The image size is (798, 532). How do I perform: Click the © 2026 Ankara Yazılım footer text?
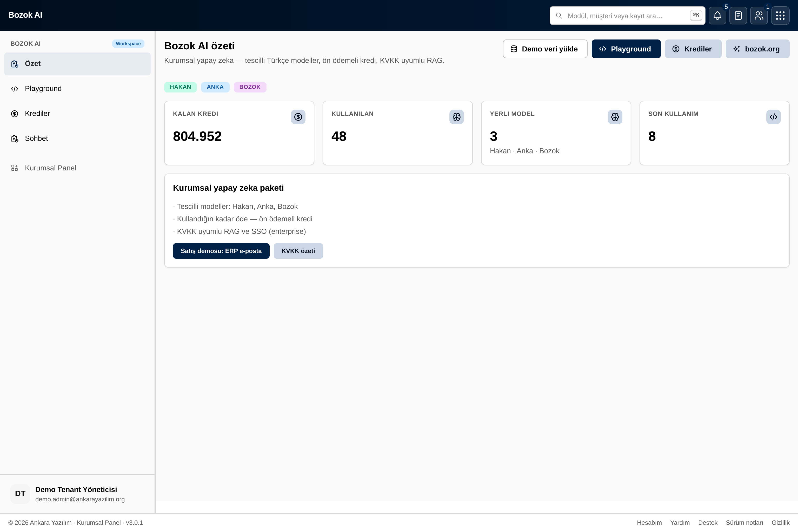pos(76,523)
